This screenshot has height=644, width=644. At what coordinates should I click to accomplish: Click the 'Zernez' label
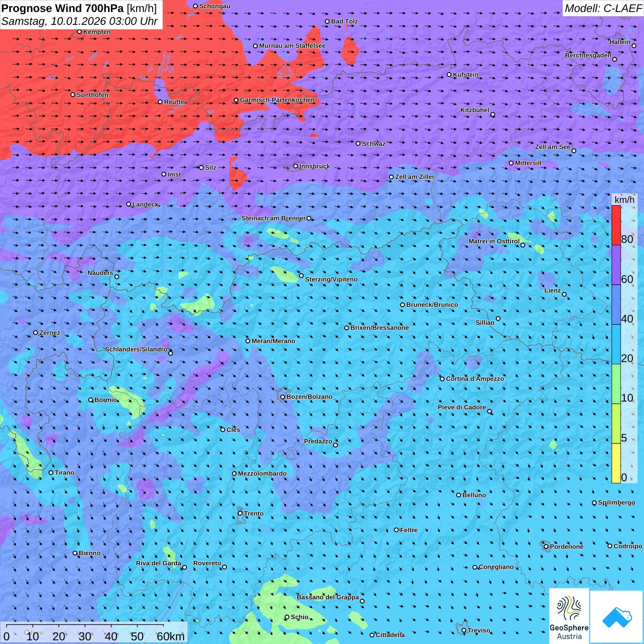(x=50, y=333)
